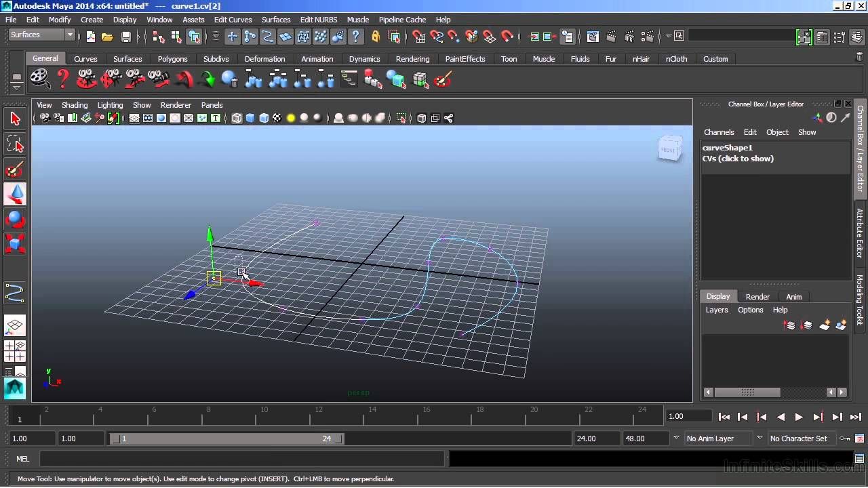Image resolution: width=868 pixels, height=488 pixels.
Task: Activate the Lasso select tool
Action: pos(15,144)
